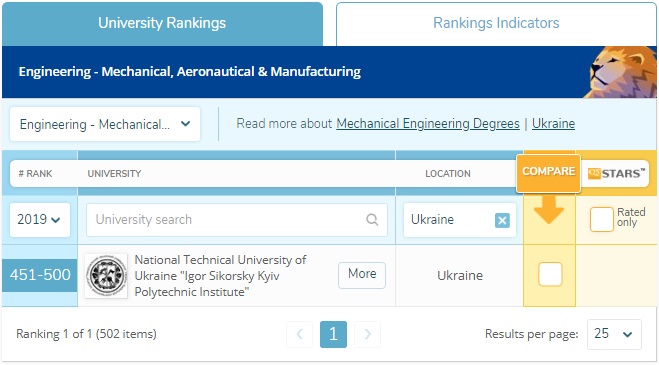Click the magnifier search icon

point(372,220)
